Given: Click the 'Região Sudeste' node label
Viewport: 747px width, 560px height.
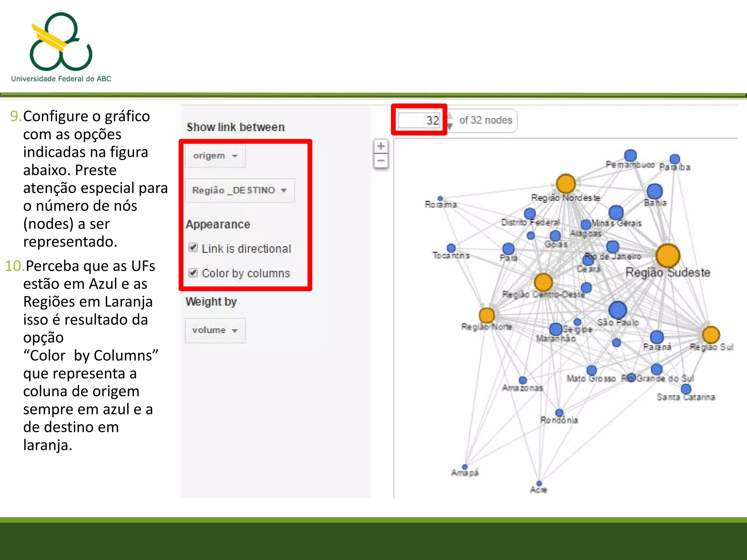Looking at the screenshot, I should coord(668,272).
